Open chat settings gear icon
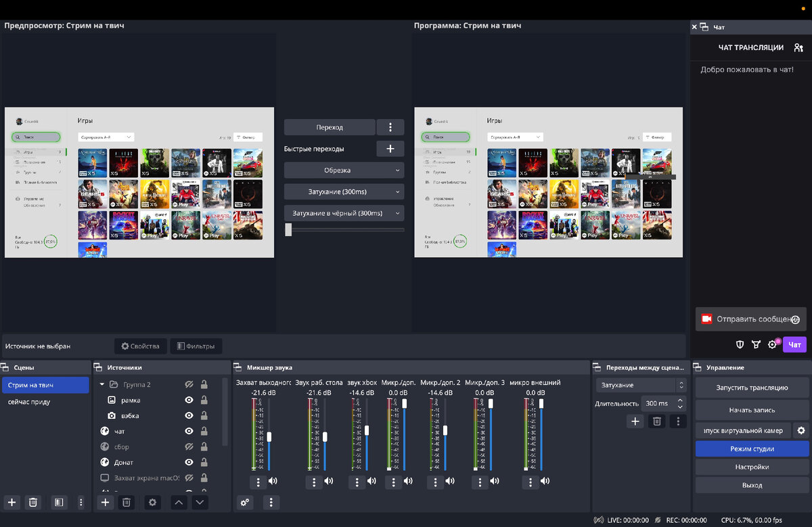 click(772, 345)
